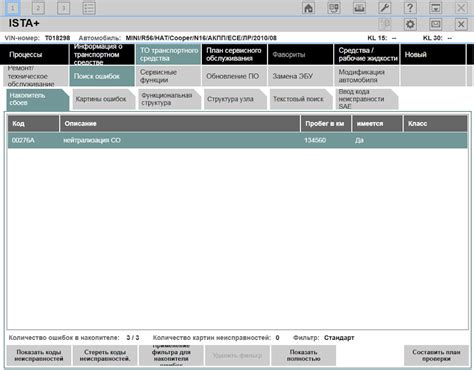Open the home icon in top toolbar
Image resolution: width=474 pixels, height=370 pixels.
click(308, 8)
